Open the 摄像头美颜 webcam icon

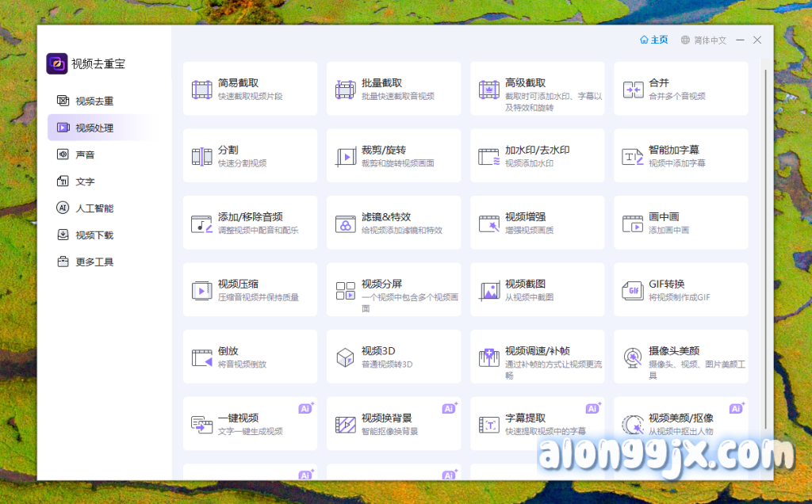(633, 357)
